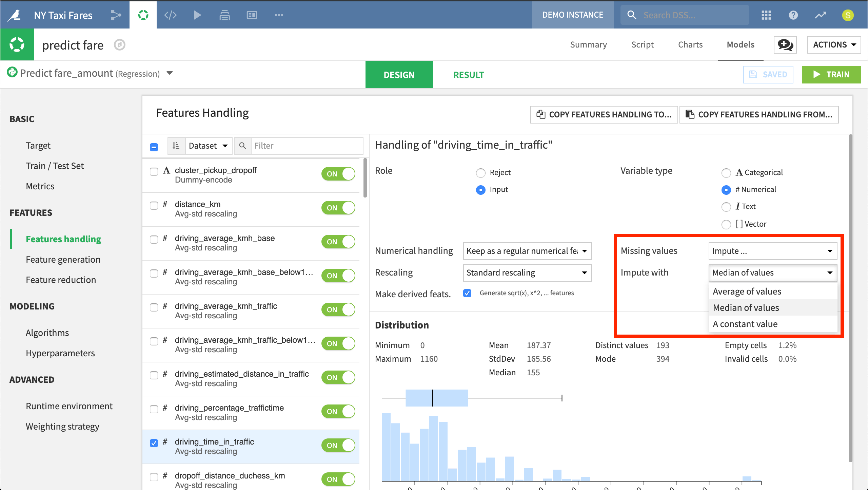Viewport: 868px width, 490px height.
Task: Open the Numerical handling dropdown
Action: point(527,251)
